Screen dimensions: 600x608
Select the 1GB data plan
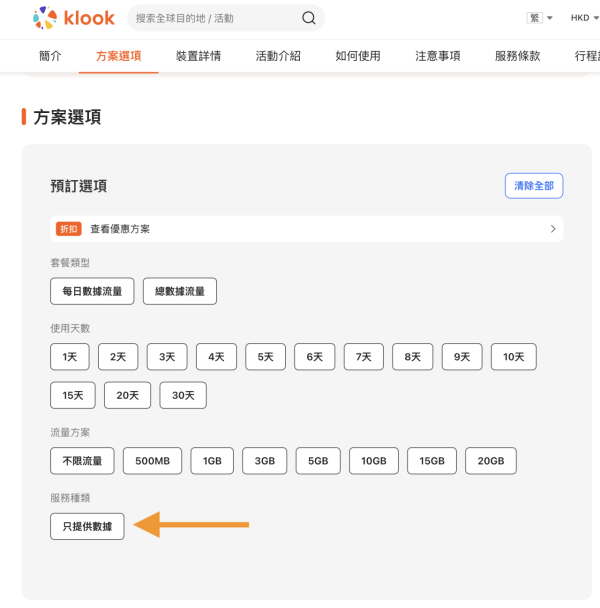(x=212, y=461)
